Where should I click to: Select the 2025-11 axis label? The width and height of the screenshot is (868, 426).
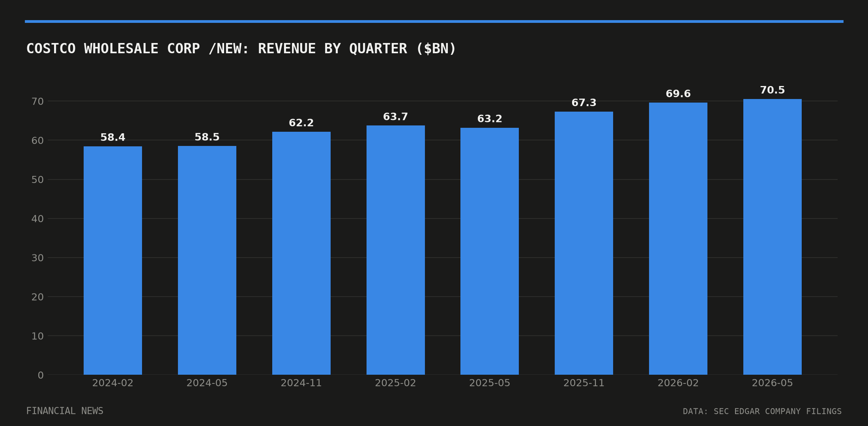click(584, 383)
